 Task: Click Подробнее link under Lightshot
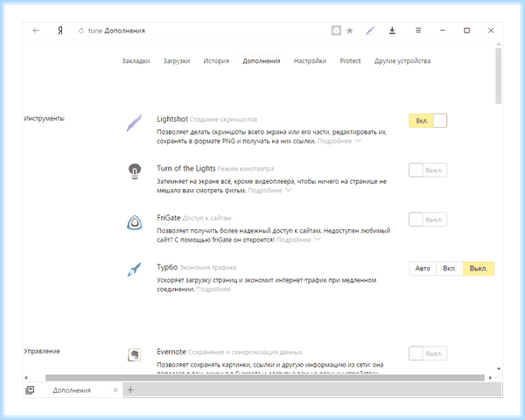pyautogui.click(x=334, y=141)
